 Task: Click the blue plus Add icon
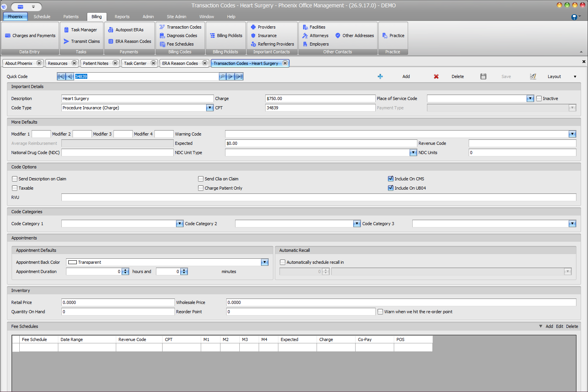(380, 76)
